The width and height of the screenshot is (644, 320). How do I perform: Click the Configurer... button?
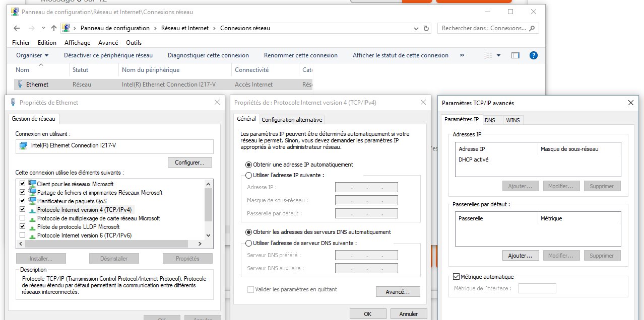pyautogui.click(x=189, y=163)
